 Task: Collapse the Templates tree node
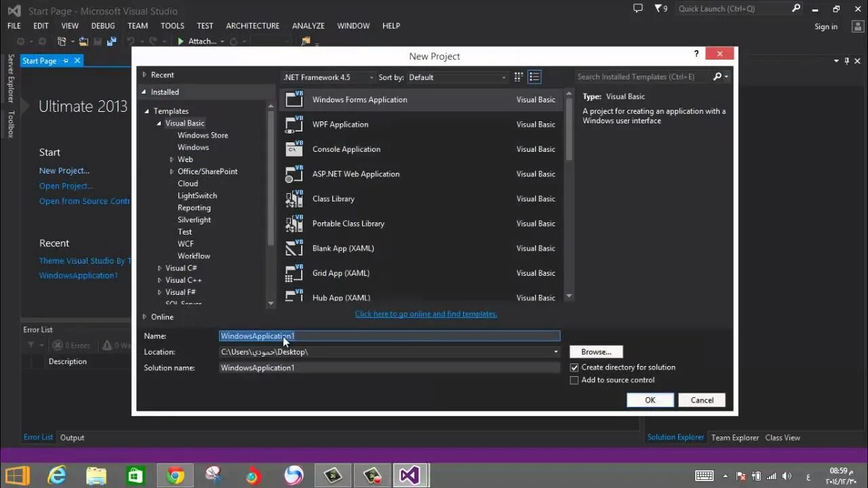(147, 111)
